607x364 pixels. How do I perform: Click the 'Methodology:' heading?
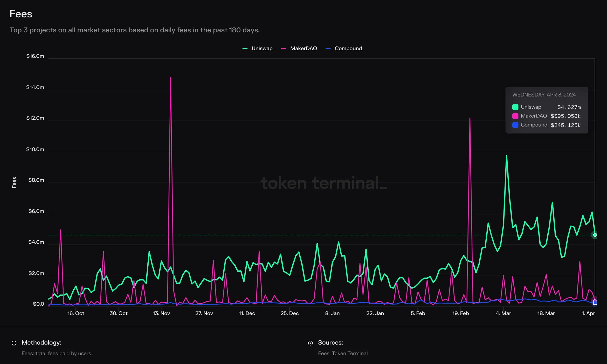[x=42, y=343]
